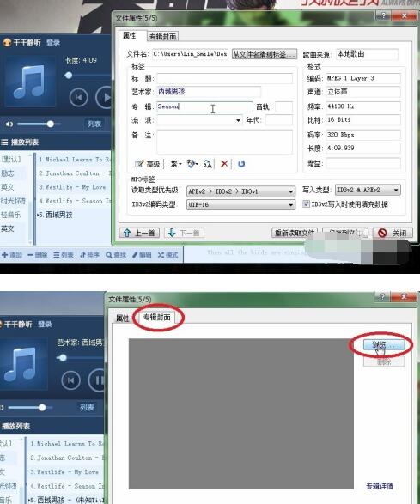Image resolution: width=420 pixels, height=504 pixels.
Task: Click the 关闭 close button with red prohibit icon
Action: [x=393, y=233]
